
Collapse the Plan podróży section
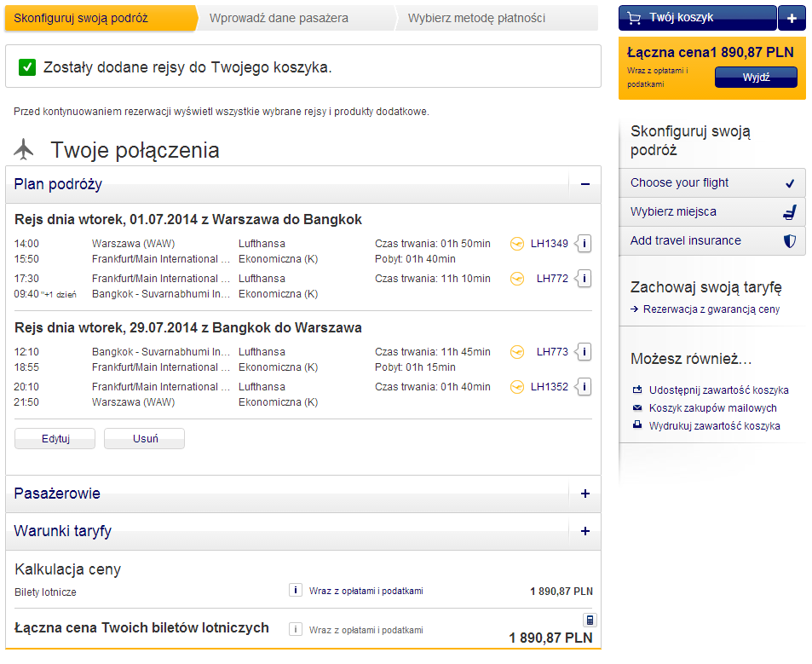(585, 184)
